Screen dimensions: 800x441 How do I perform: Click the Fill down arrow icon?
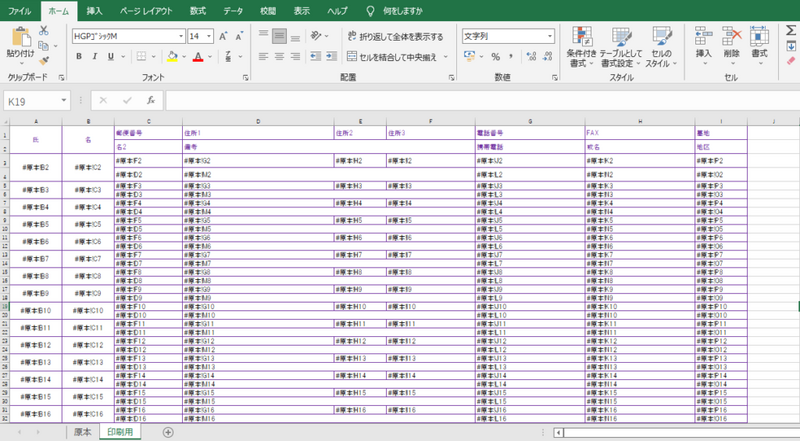pyautogui.click(x=790, y=46)
